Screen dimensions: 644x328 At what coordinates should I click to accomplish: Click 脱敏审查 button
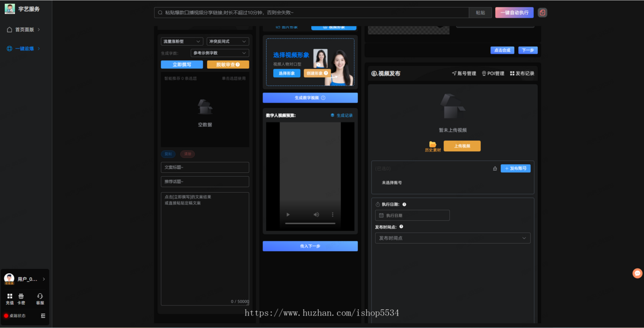228,64
